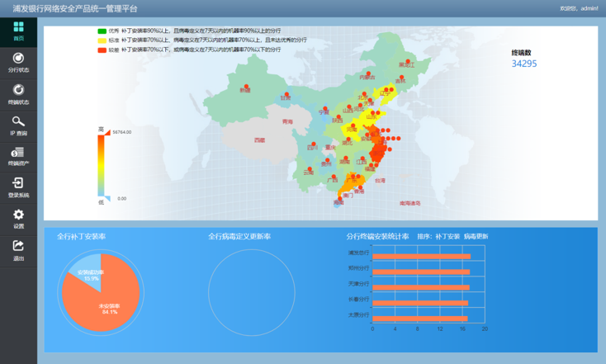Screen dimensions: 606x364
Task: Click the welcome admin text at top right
Action: click(x=578, y=8)
